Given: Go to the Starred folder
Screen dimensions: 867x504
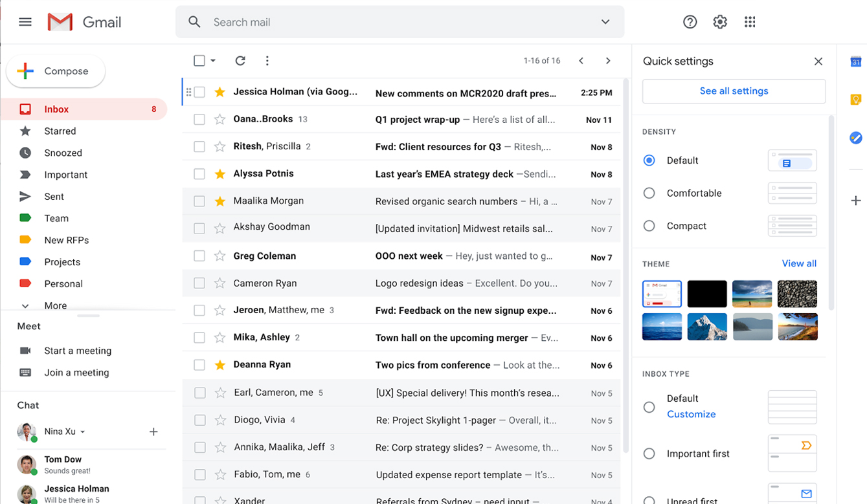Looking at the screenshot, I should coord(60,131).
